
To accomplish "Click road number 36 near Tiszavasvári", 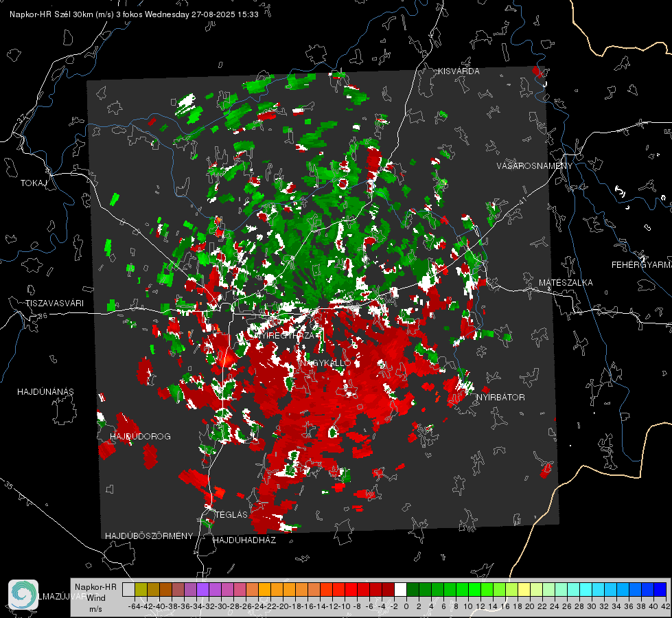I will (x=43, y=316).
